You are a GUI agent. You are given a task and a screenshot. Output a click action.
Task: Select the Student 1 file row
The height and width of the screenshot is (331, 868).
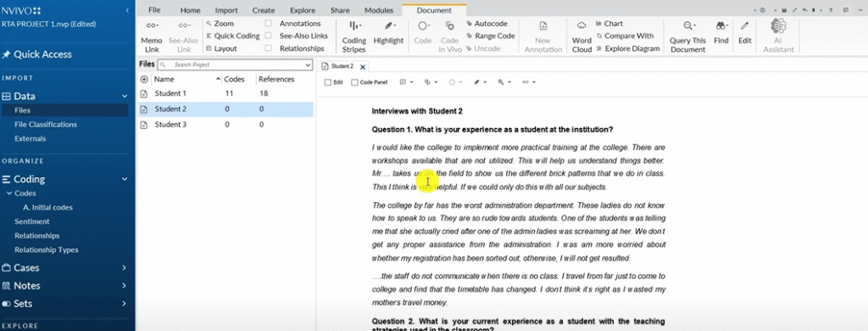[225, 93]
